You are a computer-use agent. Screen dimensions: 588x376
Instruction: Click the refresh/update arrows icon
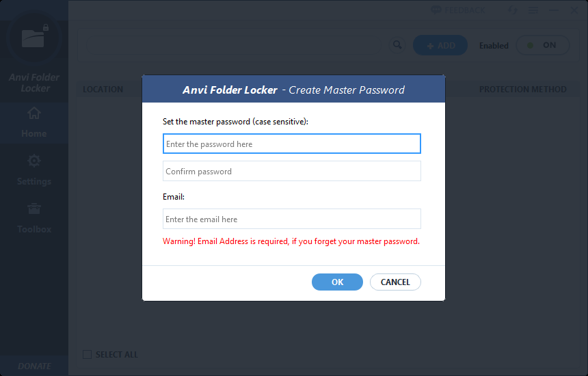[x=513, y=10]
